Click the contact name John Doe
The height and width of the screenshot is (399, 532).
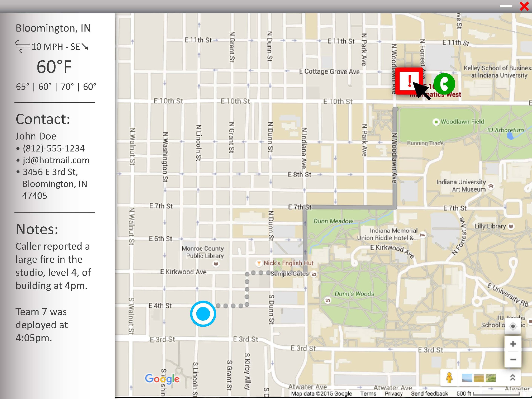(36, 136)
